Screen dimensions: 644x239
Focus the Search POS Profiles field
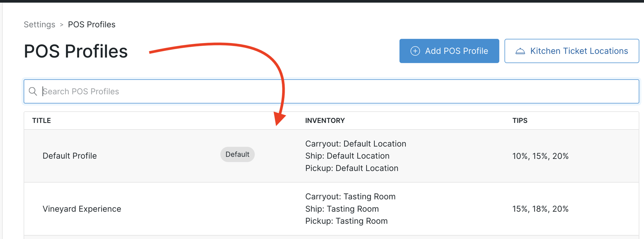(337, 91)
